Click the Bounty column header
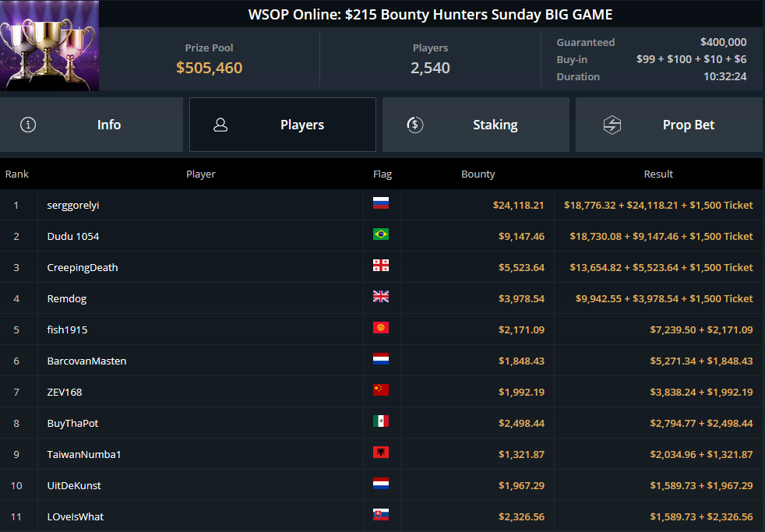 coord(478,174)
